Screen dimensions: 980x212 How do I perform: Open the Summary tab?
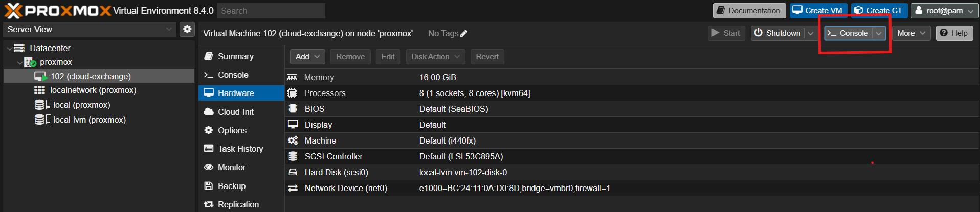pyautogui.click(x=241, y=56)
